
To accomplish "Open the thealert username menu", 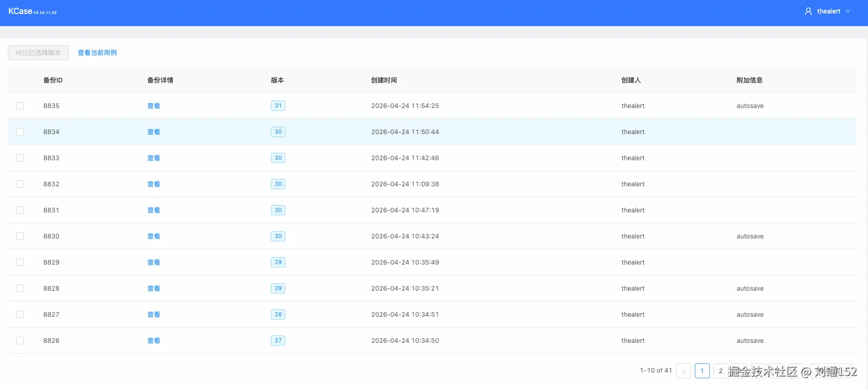I will coord(828,11).
